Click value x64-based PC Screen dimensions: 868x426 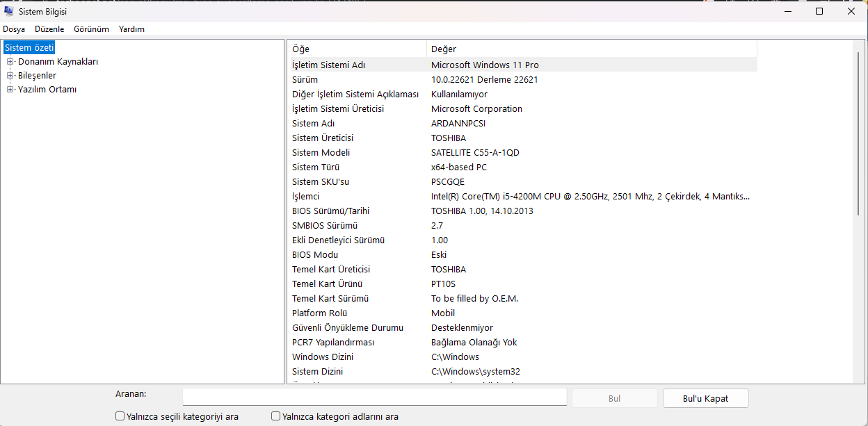click(459, 167)
